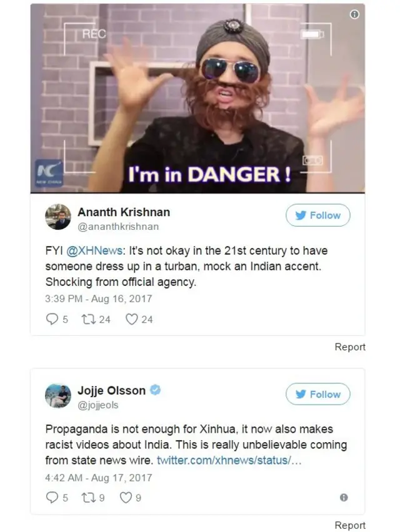
Task: Click the 3:39 PM - Aug 16, 2017 timestamp
Action: coord(99,298)
